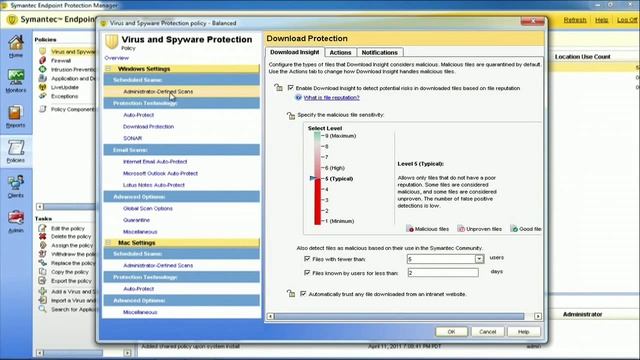Select Windows Auto-Protect under Protection Technology
This screenshot has width=640, height=360.
click(x=138, y=115)
